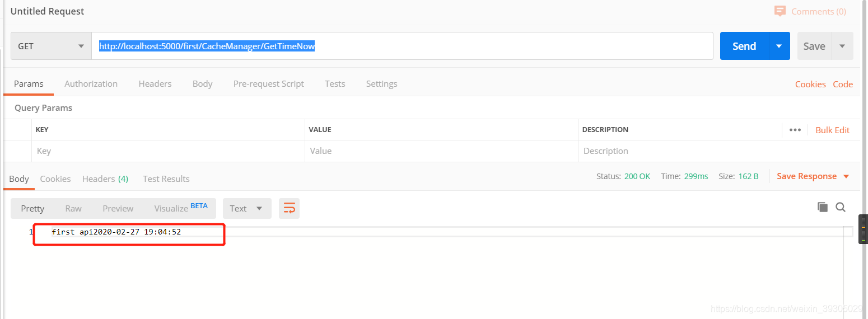Search within the response body
868x319 pixels.
point(841,207)
